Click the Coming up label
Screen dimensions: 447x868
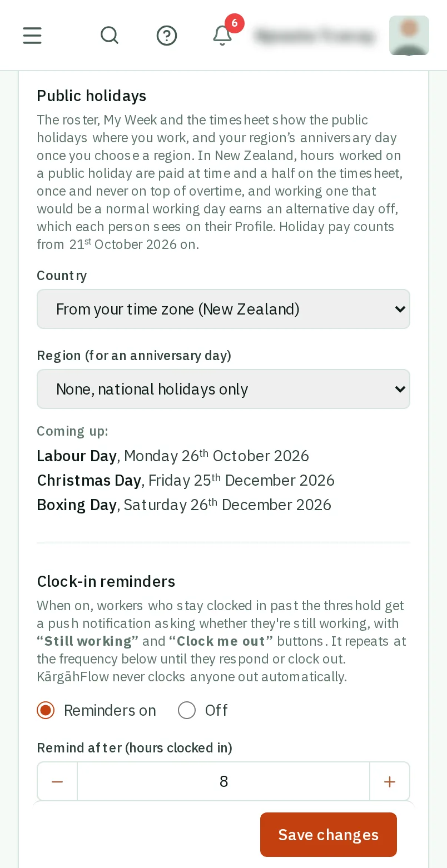point(72,431)
